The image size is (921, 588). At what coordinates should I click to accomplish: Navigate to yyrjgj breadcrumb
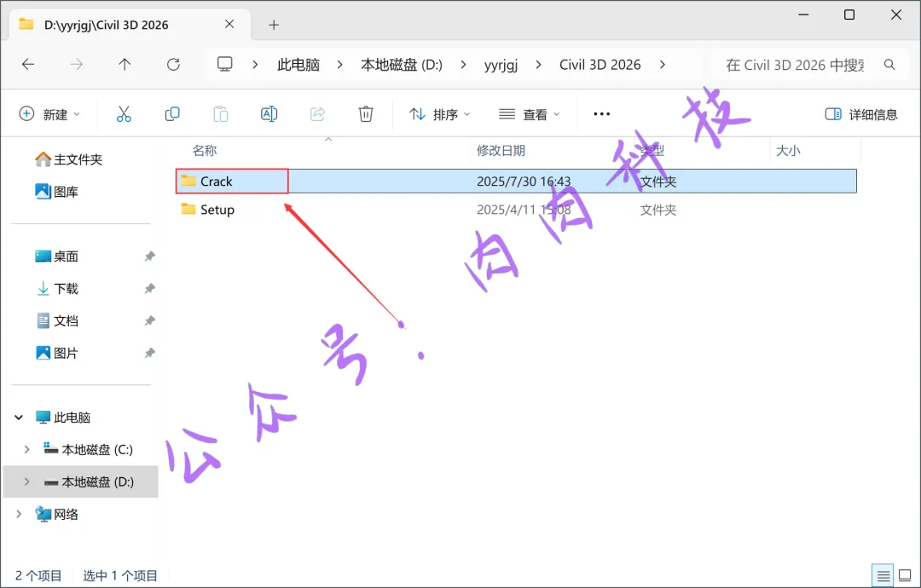coord(501,65)
